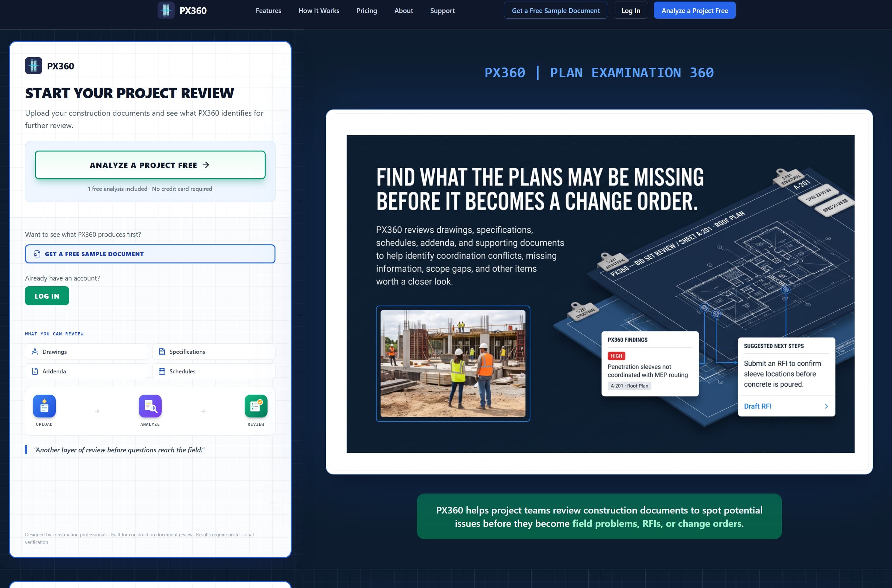The width and height of the screenshot is (892, 588).
Task: Click the Drawings compass icon
Action: click(35, 352)
